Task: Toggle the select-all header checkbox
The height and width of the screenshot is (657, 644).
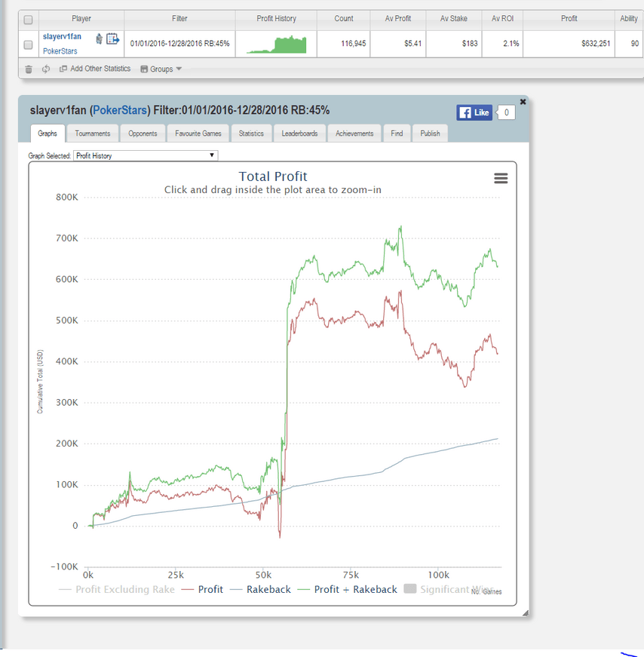Action: [28, 20]
